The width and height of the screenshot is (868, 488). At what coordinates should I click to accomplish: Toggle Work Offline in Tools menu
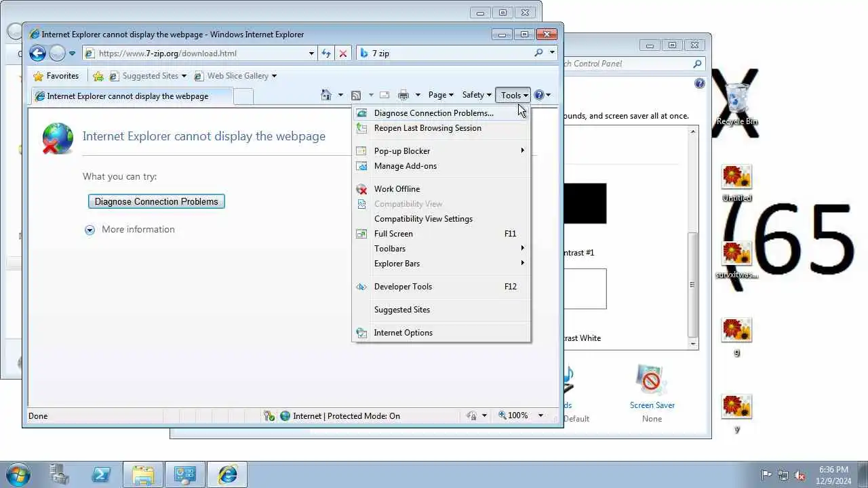pos(441,189)
